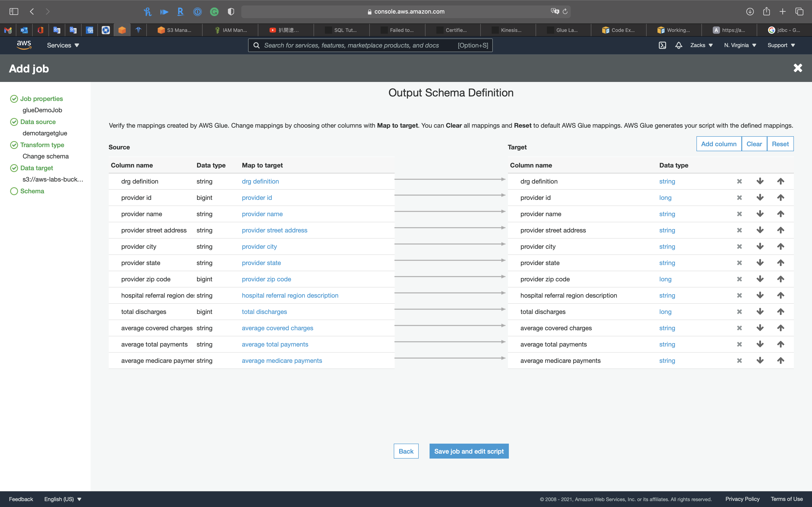Click the Save job and edit script button
812x507 pixels.
469,451
